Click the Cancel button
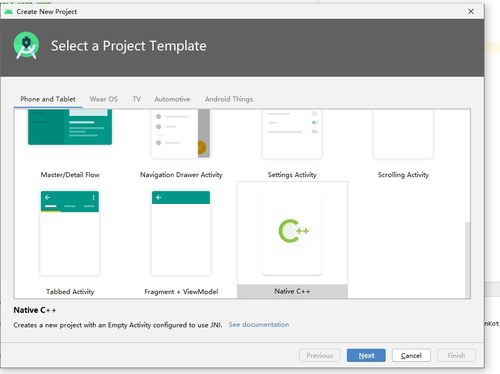The height and width of the screenshot is (374, 500). point(411,356)
